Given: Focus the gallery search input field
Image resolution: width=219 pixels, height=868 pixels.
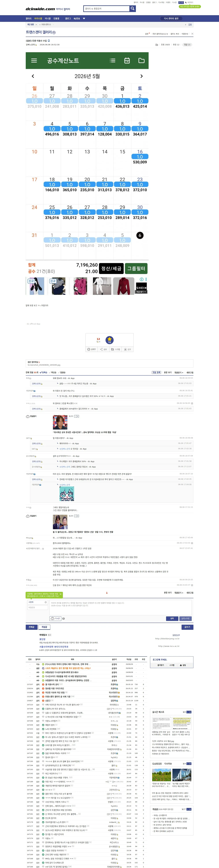Looking at the screenshot, I should coord(107,9).
